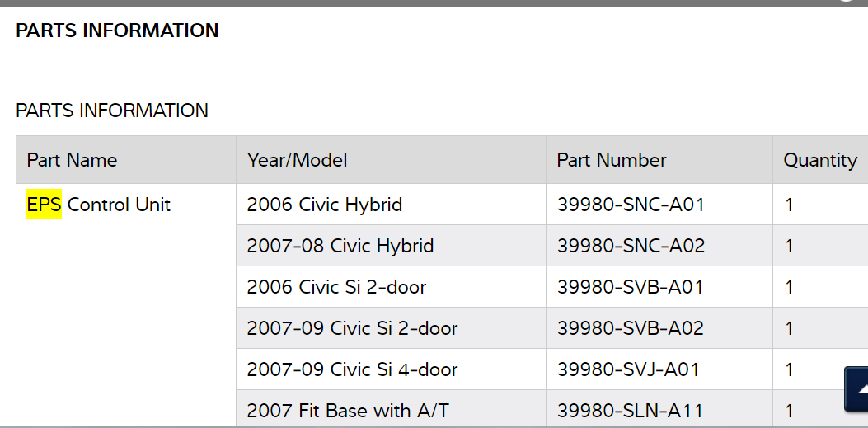
Task: Click part number 39980-SNC-A02
Action: click(631, 246)
